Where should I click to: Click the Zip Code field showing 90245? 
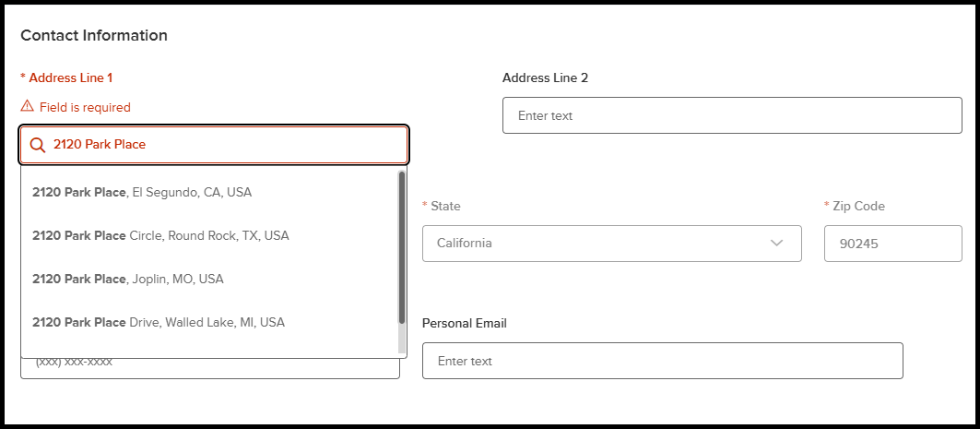pos(893,244)
